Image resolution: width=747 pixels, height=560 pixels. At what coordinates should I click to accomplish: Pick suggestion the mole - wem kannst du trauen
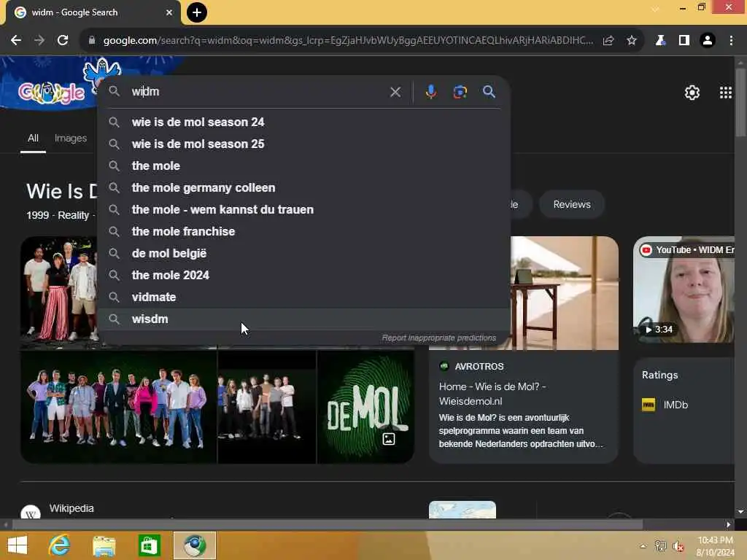[x=304, y=209]
